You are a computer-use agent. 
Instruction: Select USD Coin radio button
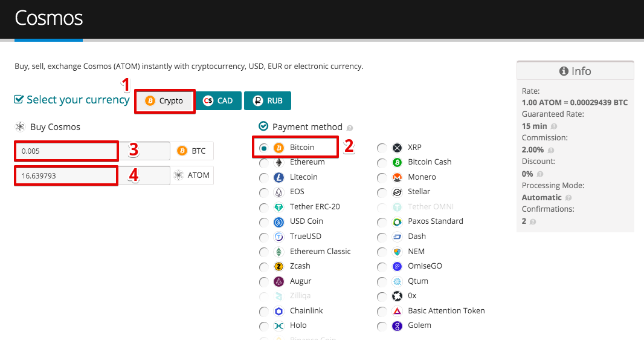pos(263,222)
